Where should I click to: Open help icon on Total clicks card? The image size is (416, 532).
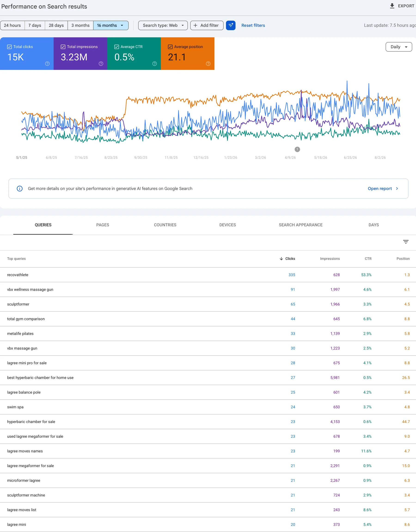47,64
